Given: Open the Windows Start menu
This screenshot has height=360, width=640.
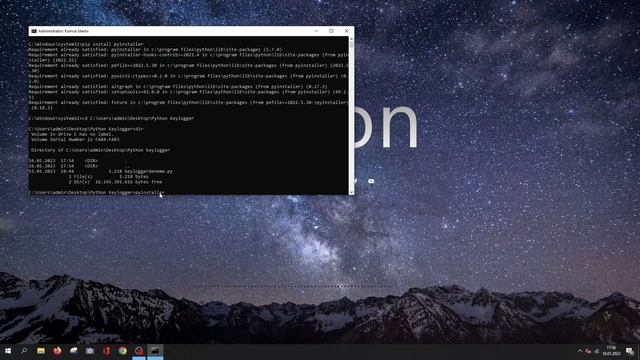Looking at the screenshot, I should tap(8, 351).
